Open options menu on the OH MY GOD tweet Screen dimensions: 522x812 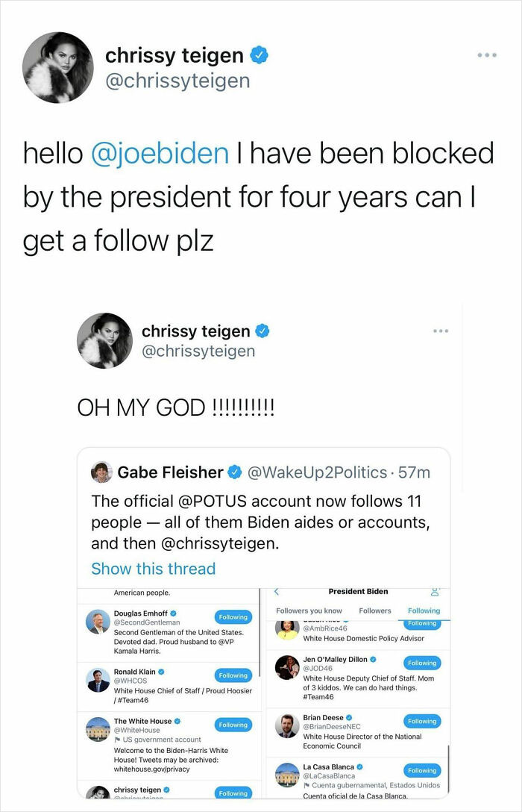(x=441, y=330)
